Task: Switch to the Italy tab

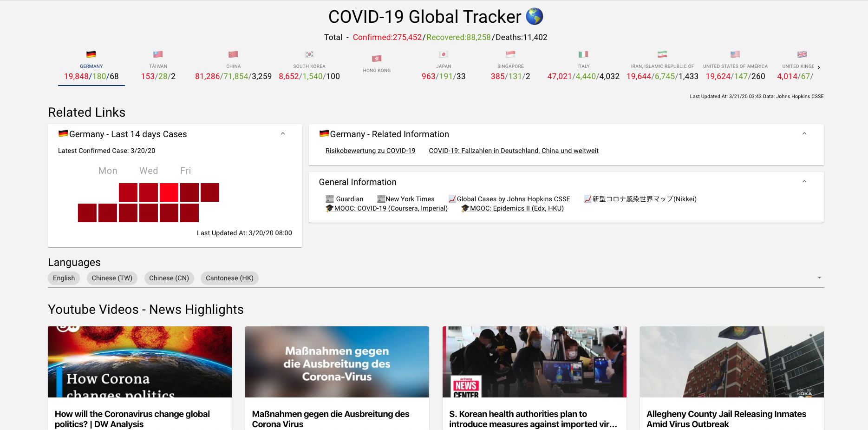Action: point(583,67)
